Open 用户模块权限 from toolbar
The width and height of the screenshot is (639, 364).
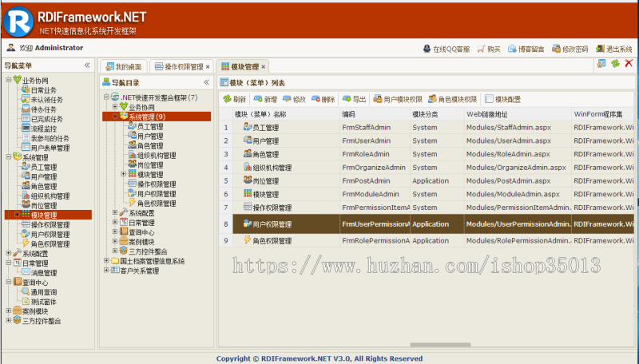click(398, 99)
